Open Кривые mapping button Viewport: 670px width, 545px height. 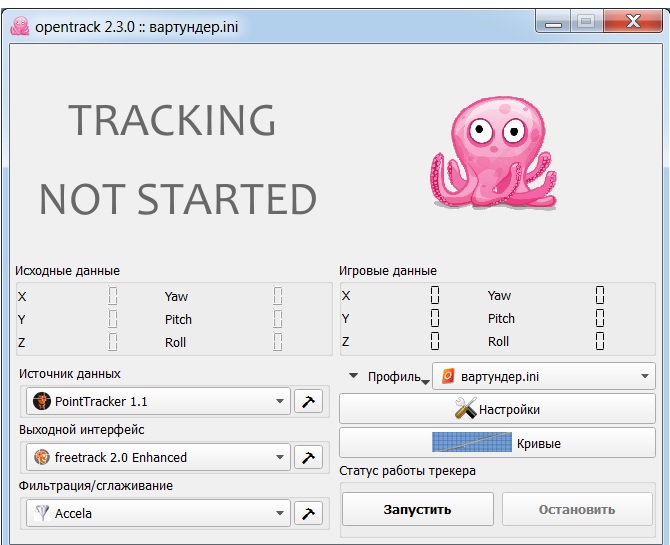pyautogui.click(x=497, y=443)
